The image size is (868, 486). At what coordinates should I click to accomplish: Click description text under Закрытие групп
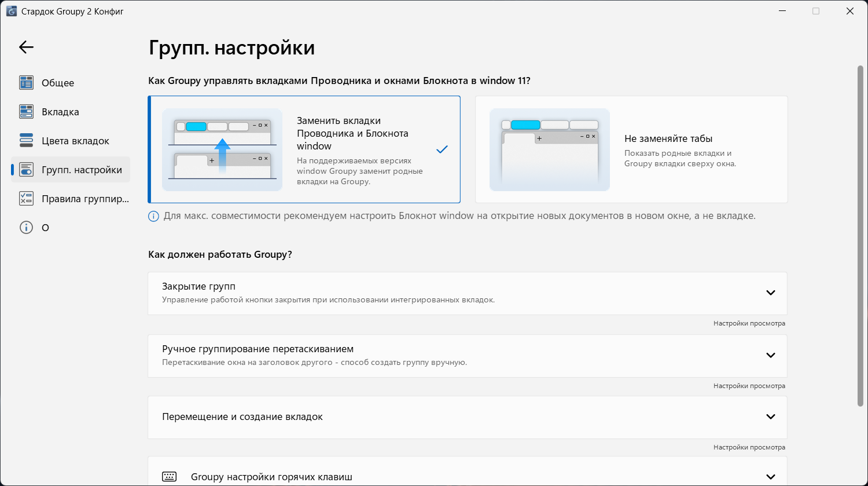(x=328, y=300)
